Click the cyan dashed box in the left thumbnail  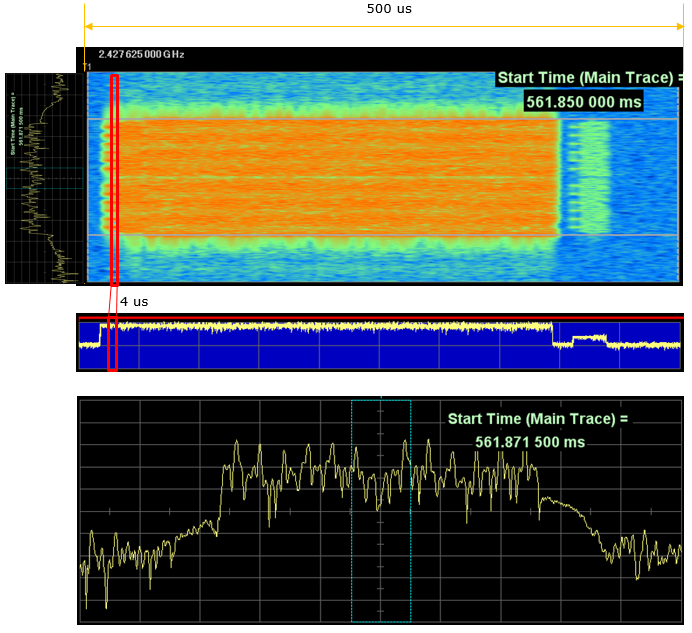click(44, 178)
